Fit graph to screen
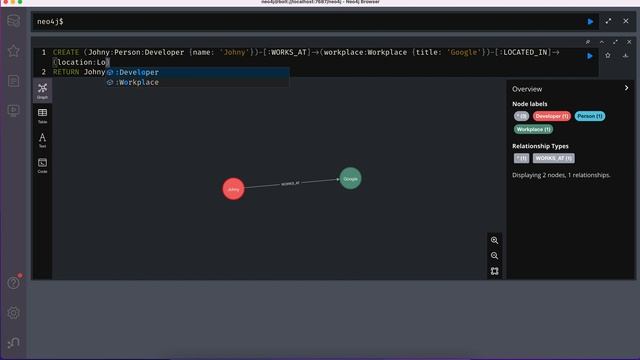This screenshot has height=360, width=640. tap(494, 271)
